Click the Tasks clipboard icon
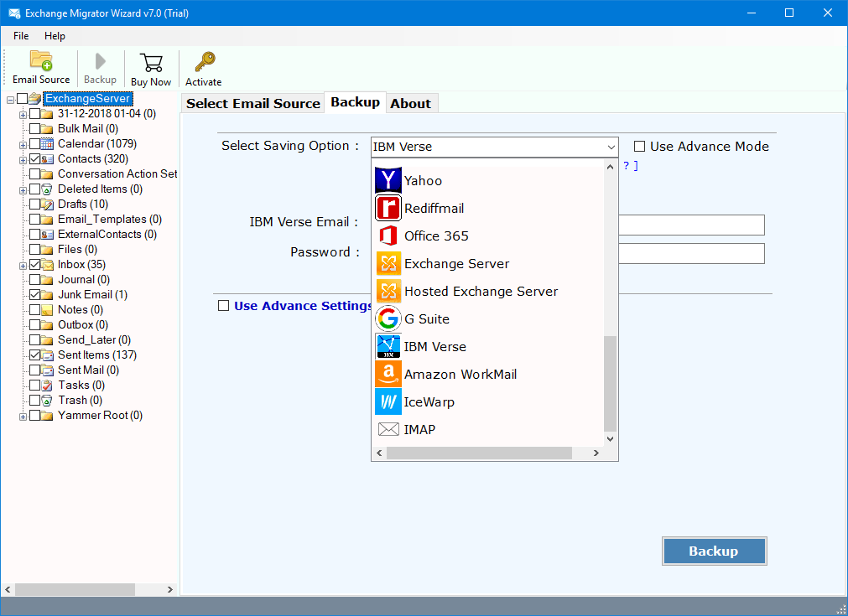Screen dimensions: 848x616 point(47,386)
